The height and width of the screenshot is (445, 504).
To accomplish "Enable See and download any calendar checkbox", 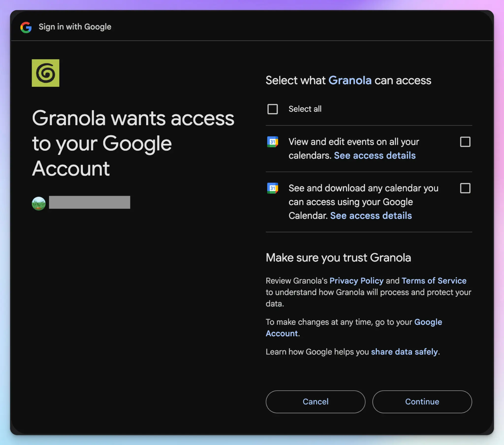I will [x=465, y=188].
